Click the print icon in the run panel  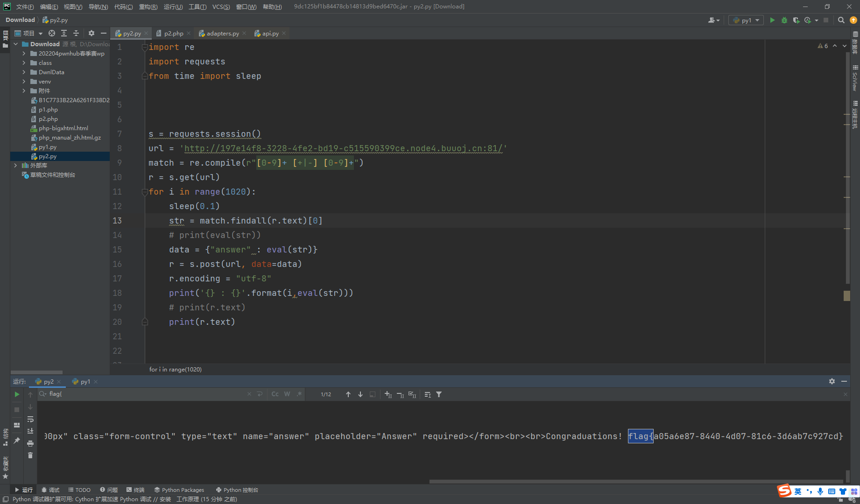click(x=30, y=443)
